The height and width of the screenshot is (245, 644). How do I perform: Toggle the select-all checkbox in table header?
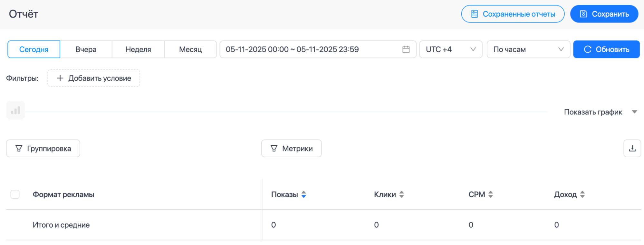(15, 194)
